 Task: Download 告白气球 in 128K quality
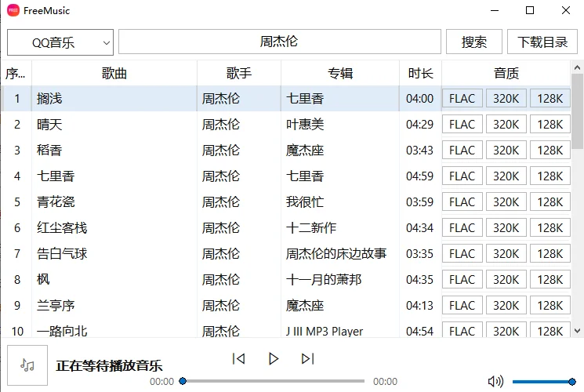[x=550, y=254]
